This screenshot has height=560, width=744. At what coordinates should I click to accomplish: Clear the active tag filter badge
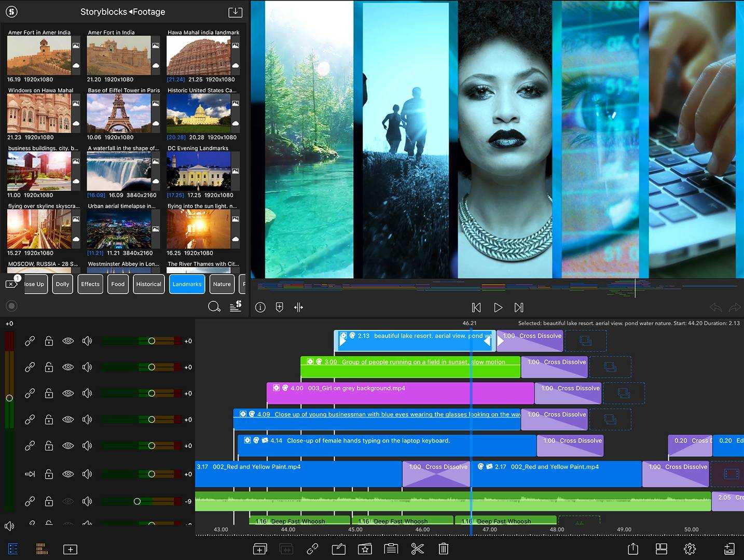(x=11, y=283)
